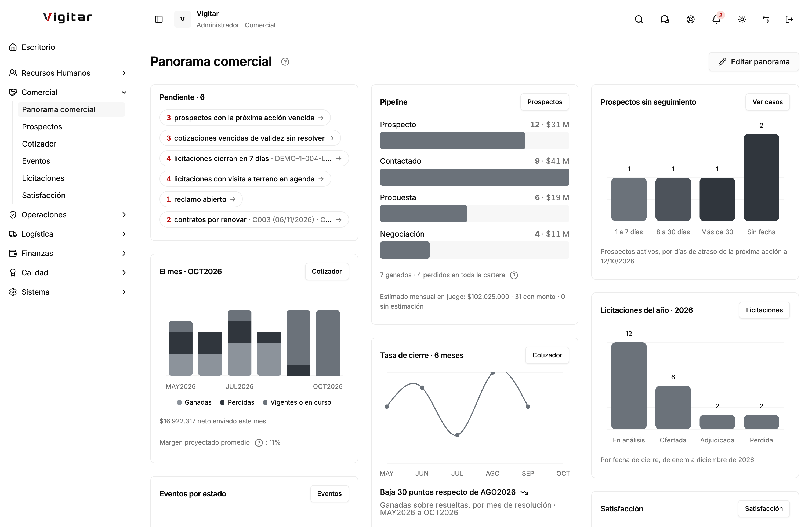812x527 pixels.
Task: Open Cotizador submenu item
Action: (71, 144)
